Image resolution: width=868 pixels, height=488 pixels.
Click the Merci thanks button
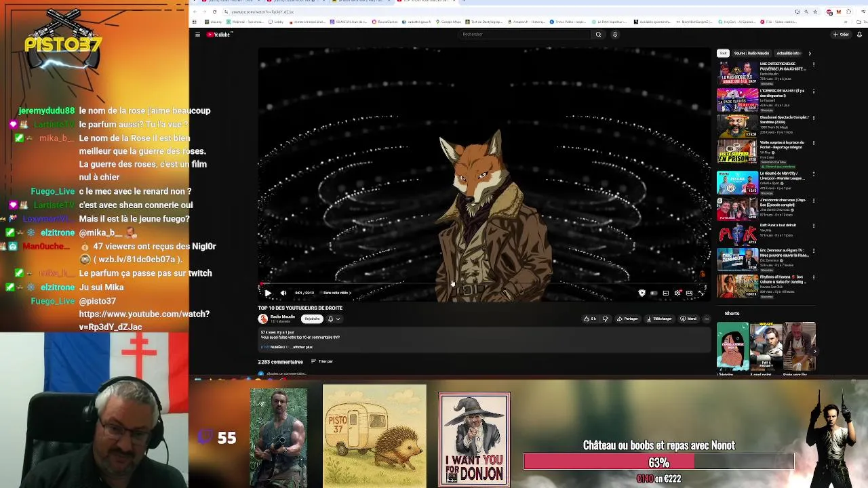coord(688,319)
